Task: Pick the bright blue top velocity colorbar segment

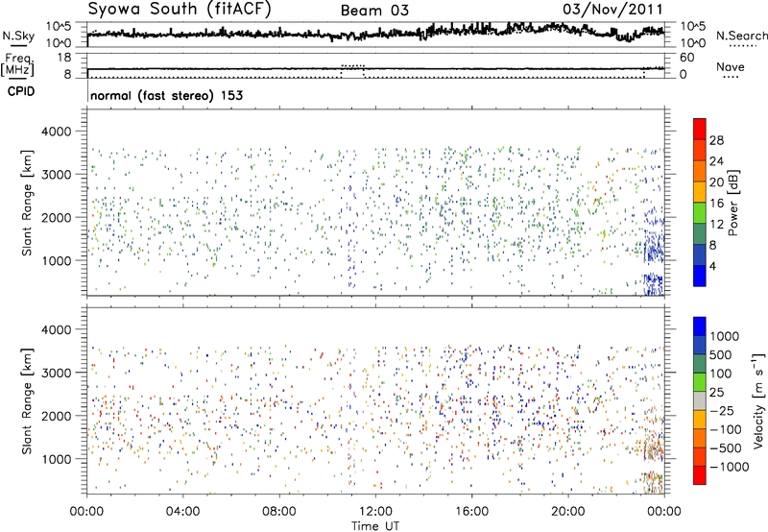Action: [x=700, y=326]
